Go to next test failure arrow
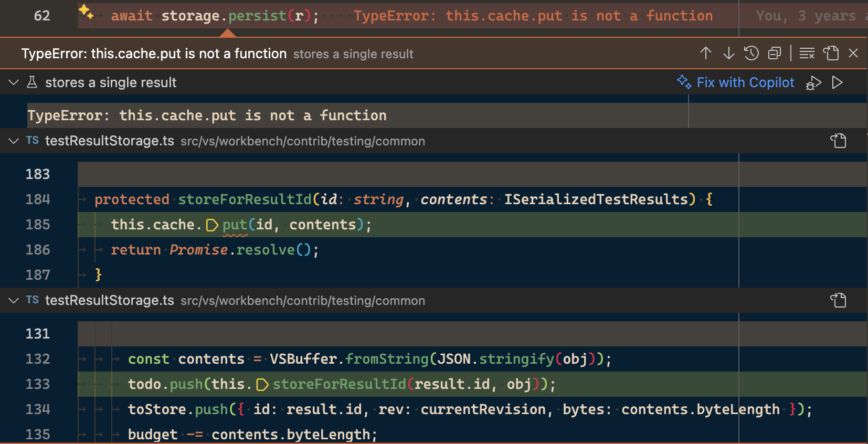Viewport: 868px width, 444px height. (728, 53)
